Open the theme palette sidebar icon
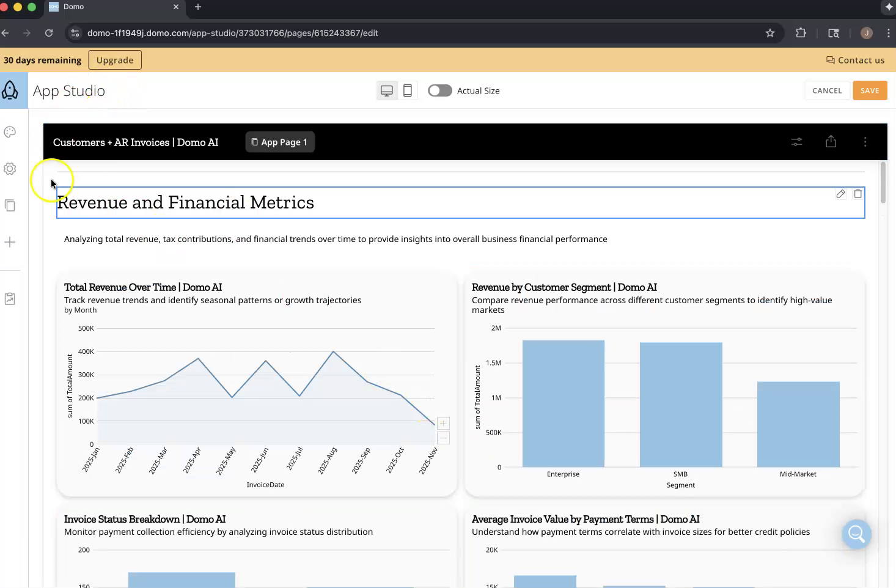This screenshot has width=896, height=588. coord(10,132)
